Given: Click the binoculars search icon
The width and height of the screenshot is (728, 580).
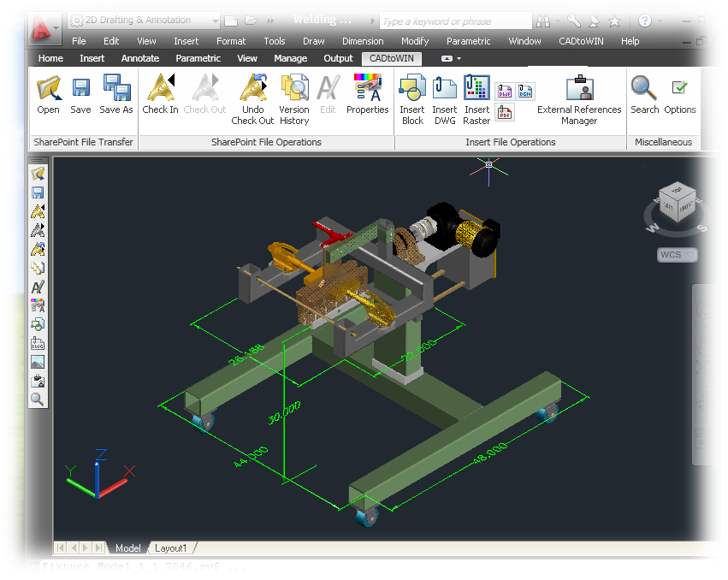Looking at the screenshot, I should pyautogui.click(x=542, y=21).
